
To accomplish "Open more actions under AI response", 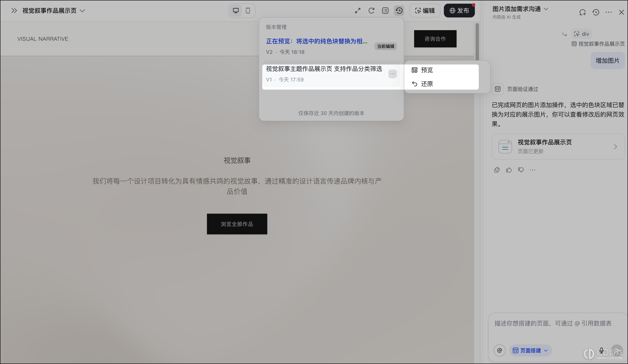I will (x=533, y=170).
